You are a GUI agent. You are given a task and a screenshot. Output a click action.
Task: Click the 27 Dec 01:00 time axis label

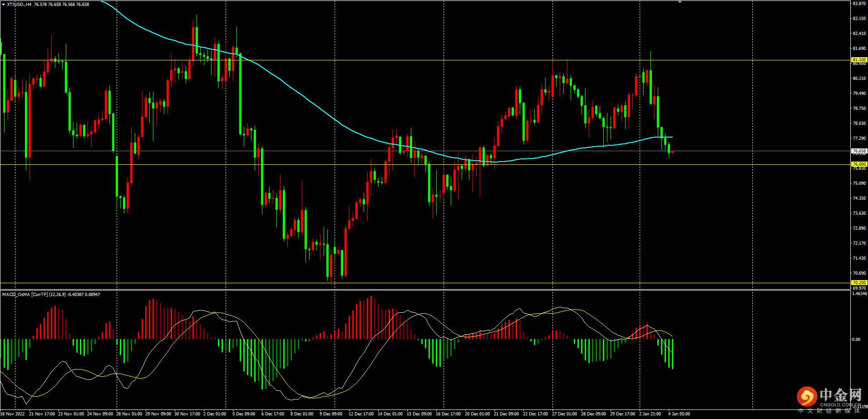[564, 414]
